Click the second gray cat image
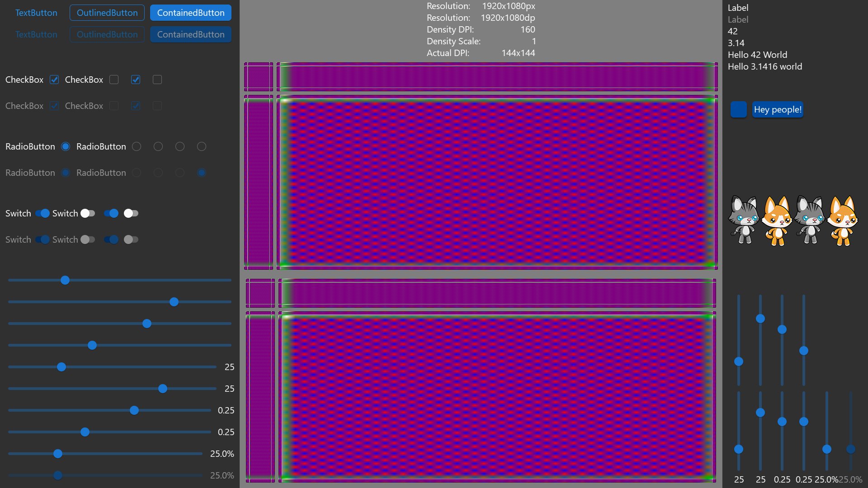The image size is (868, 488). [809, 221]
